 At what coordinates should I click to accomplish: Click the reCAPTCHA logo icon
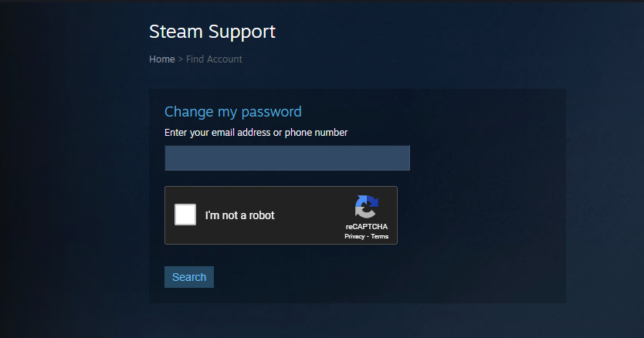tap(366, 207)
